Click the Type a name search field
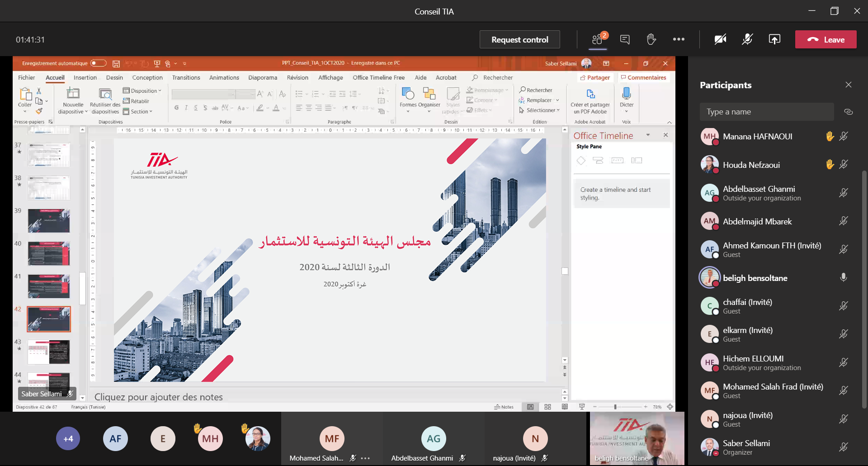This screenshot has width=868, height=466. pos(767,112)
